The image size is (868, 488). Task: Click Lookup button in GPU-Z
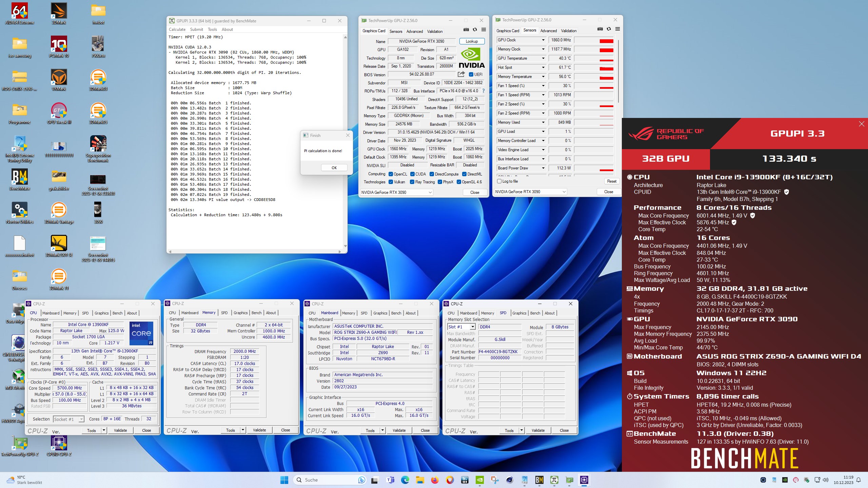(472, 41)
